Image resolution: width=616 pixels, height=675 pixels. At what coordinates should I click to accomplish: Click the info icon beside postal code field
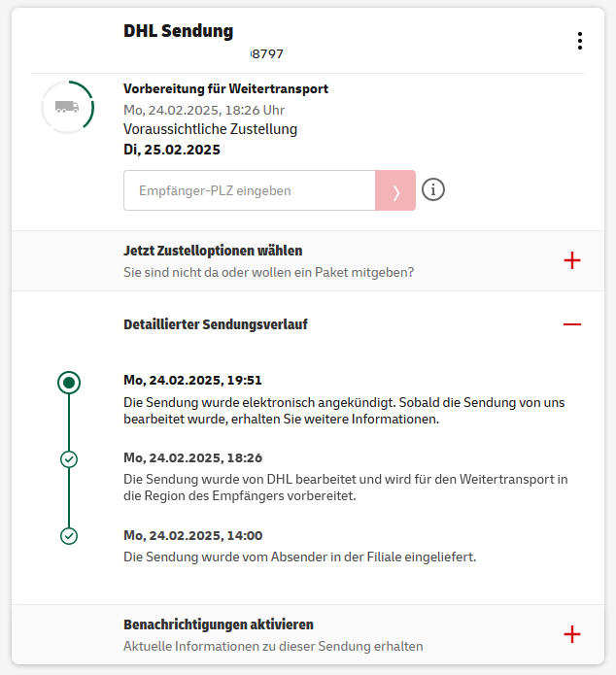point(433,189)
